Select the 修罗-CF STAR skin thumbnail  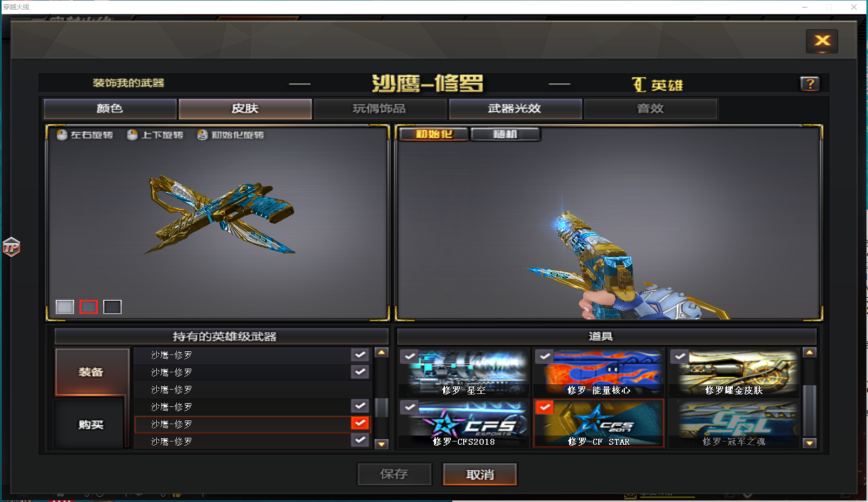(599, 423)
